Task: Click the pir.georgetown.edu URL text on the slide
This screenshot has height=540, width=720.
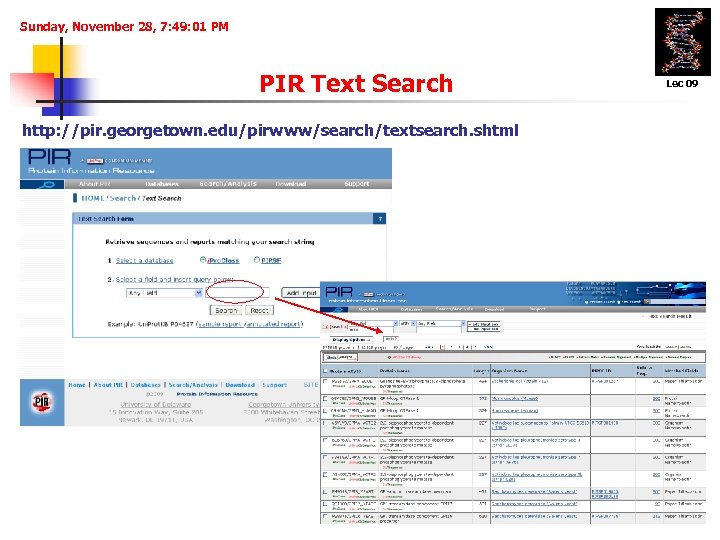Action: (270, 130)
